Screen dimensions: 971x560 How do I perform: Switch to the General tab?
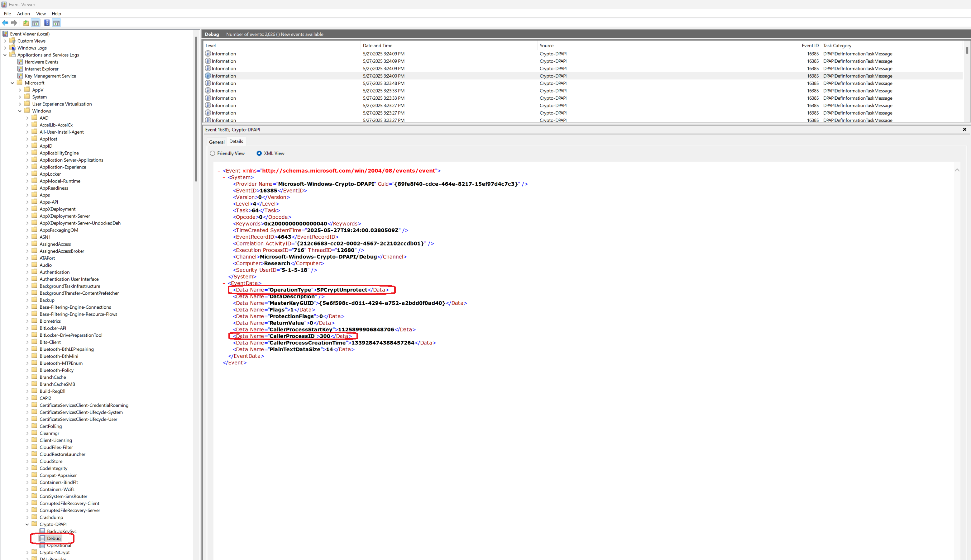click(217, 142)
